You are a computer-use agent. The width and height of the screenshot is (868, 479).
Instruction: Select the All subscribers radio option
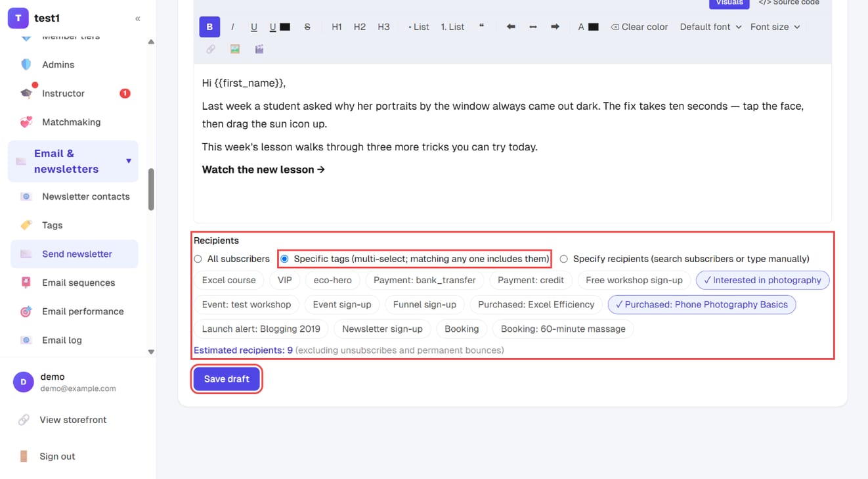[198, 259]
